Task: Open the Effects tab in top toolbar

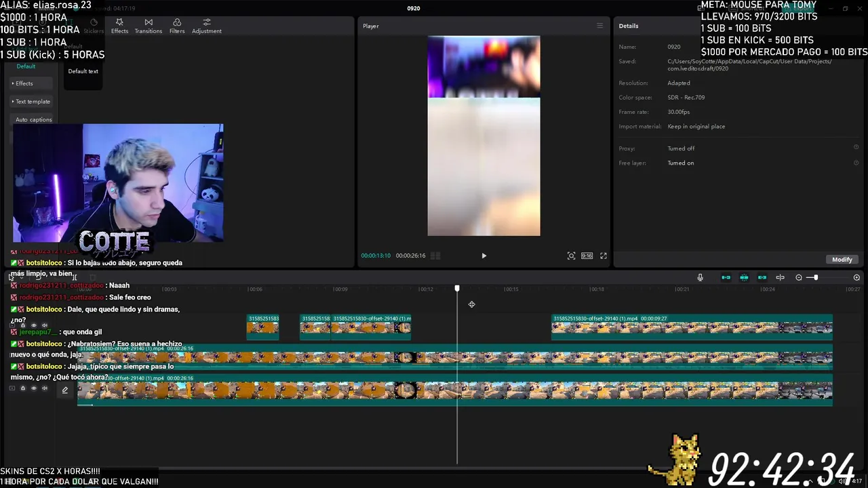Action: pos(119,26)
